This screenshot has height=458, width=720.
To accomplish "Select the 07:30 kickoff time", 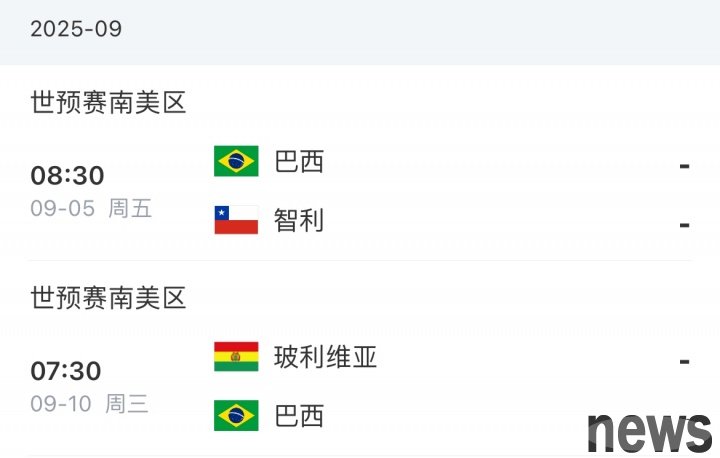I will [66, 371].
